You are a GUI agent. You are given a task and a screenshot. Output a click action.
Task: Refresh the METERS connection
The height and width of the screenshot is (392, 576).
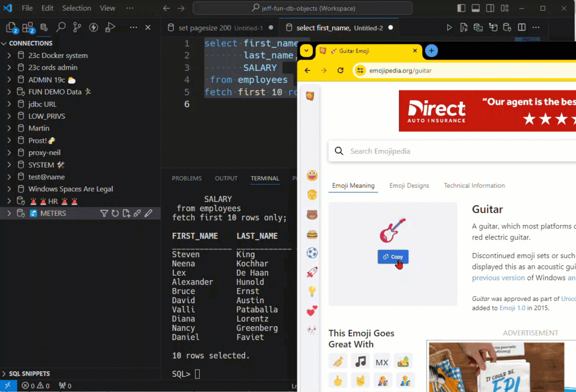[115, 213]
